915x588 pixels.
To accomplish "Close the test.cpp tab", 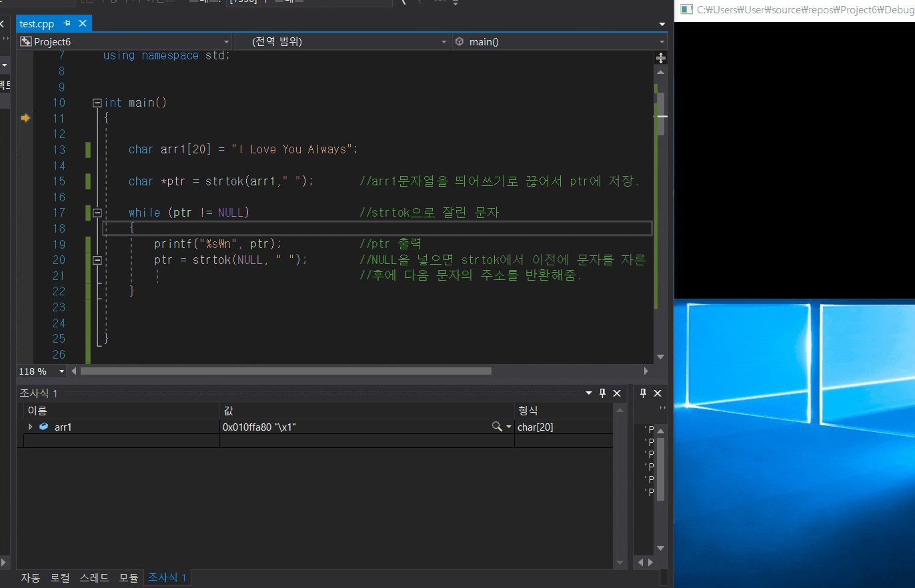I will 83,23.
